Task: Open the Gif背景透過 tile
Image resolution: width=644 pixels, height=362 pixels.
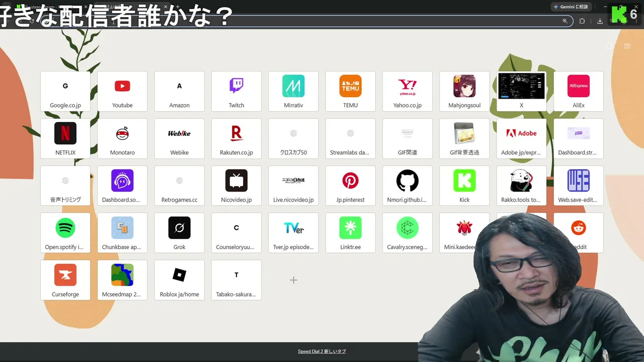Action: click(464, 139)
